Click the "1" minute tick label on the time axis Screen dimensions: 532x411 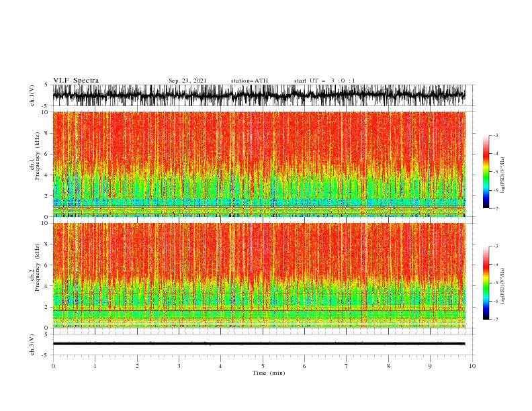[95, 366]
